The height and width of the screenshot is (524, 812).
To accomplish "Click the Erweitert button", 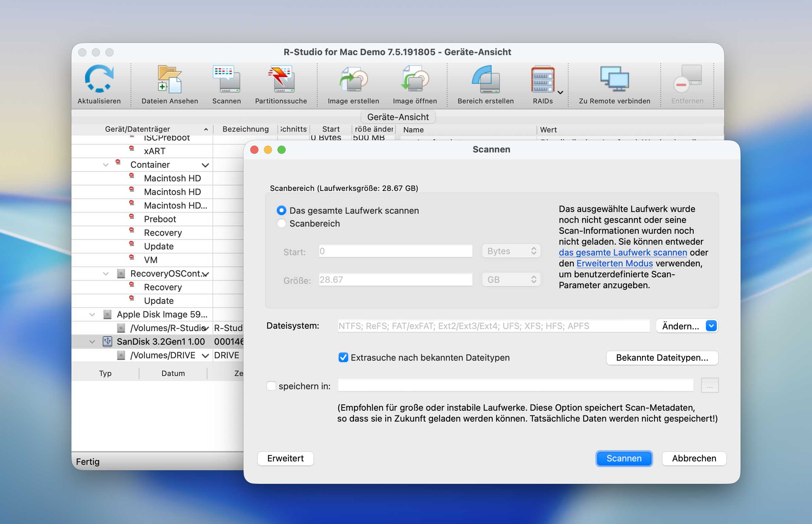I will tap(285, 458).
